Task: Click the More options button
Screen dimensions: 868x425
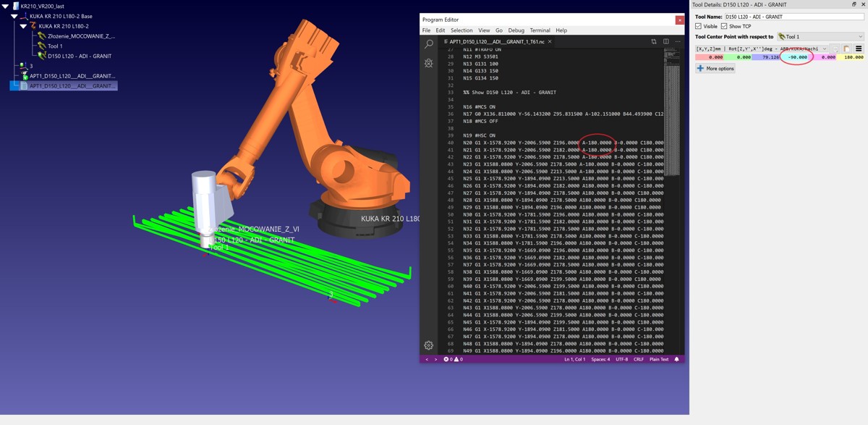Action: coord(715,68)
